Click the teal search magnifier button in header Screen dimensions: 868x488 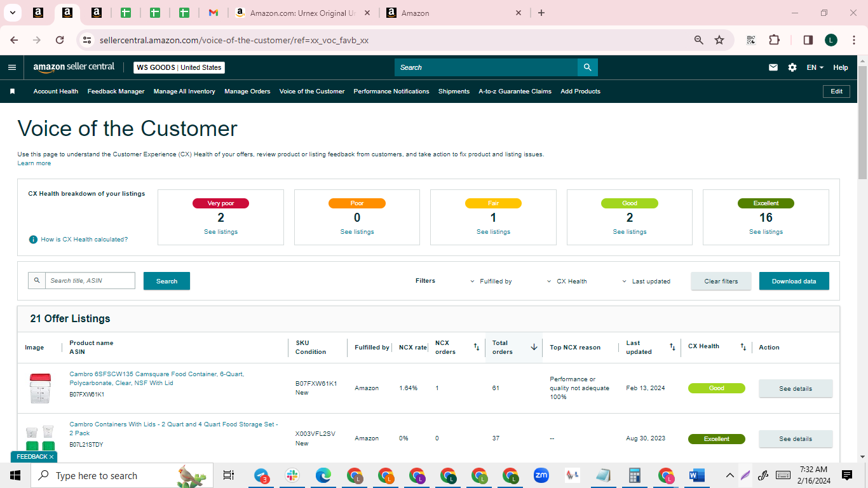click(588, 67)
